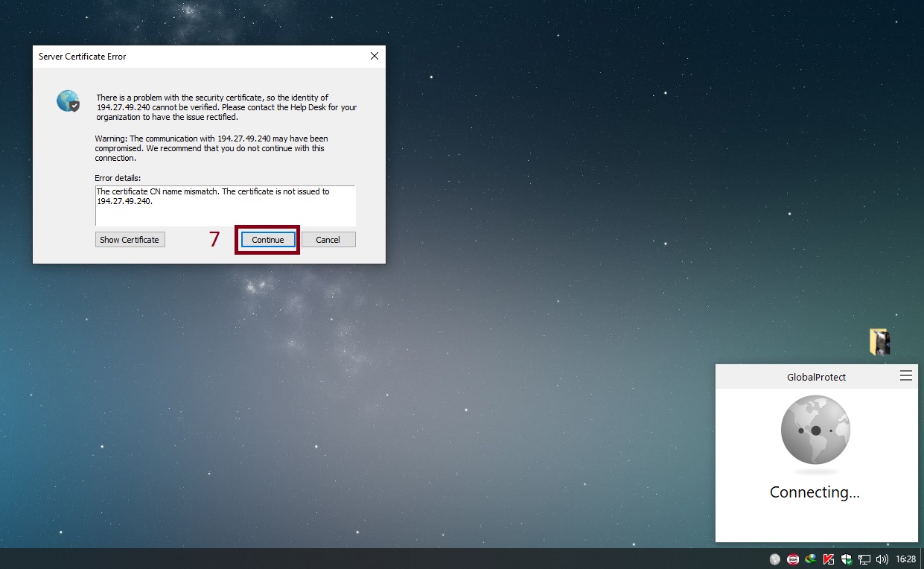The image size is (924, 569).
Task: Close the Server Certificate Error dialog
Action: click(x=375, y=56)
